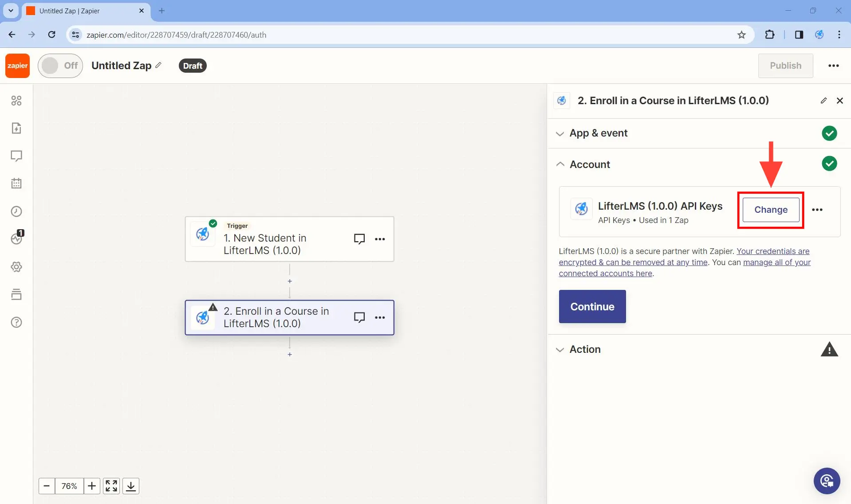Rename step using the panel pencil icon

point(823,101)
